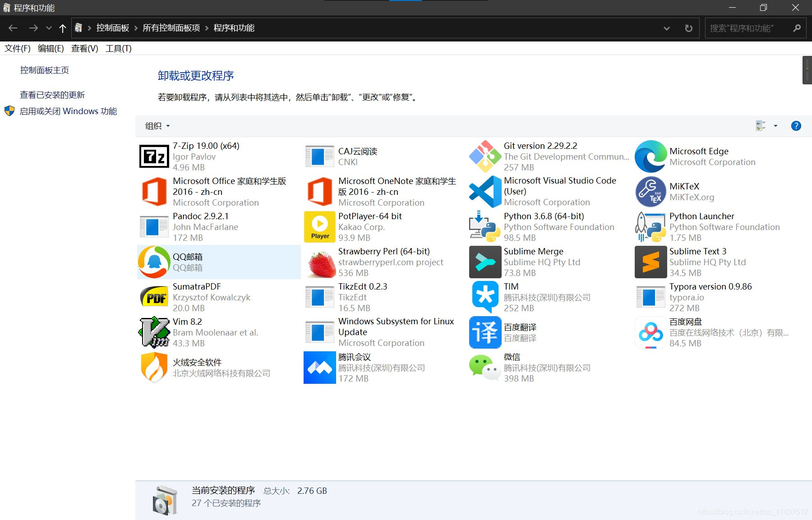The width and height of the screenshot is (812, 520).
Task: Open the 查看(V) menu
Action: pyautogui.click(x=84, y=48)
